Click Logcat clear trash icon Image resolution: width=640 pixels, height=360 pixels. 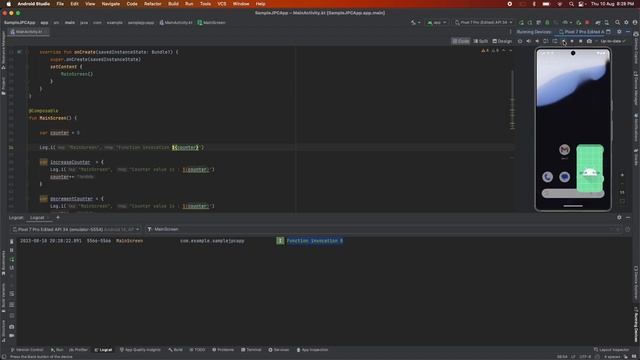point(11,242)
